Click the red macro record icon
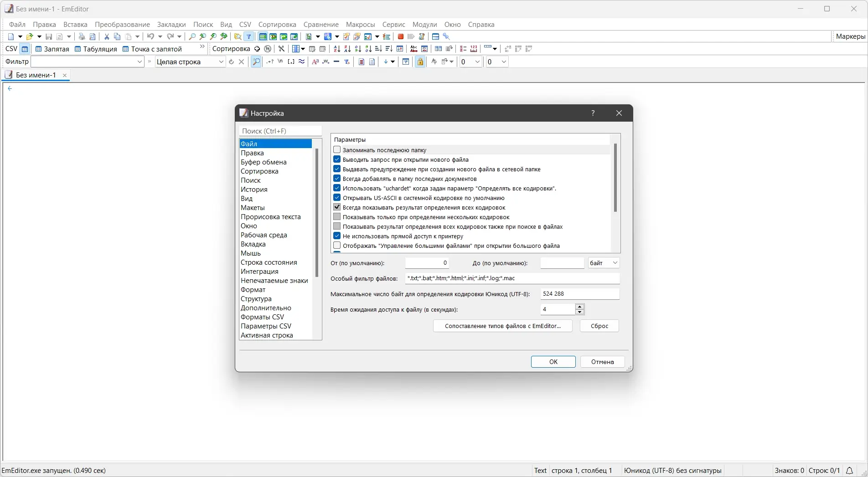Image resolution: width=868 pixels, height=477 pixels. (x=401, y=36)
